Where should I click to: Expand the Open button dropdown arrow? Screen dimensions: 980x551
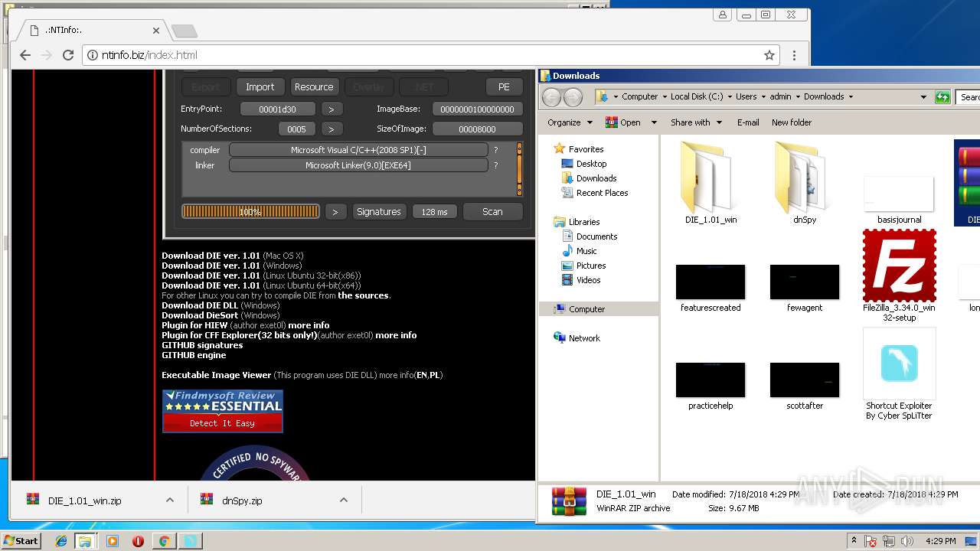(654, 122)
